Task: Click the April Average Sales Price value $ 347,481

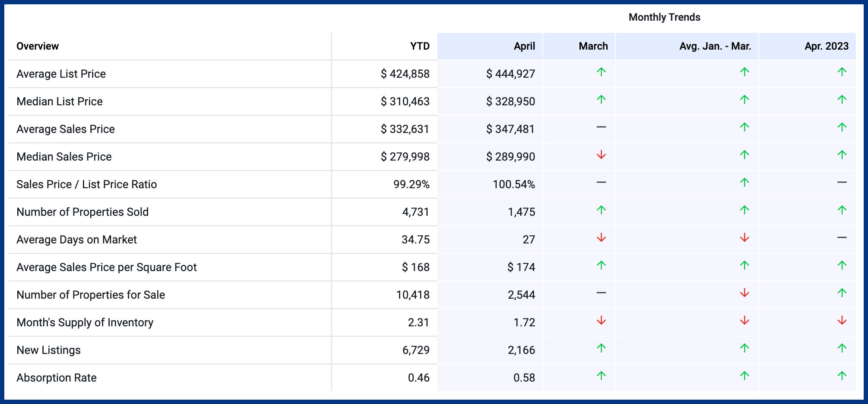Action: click(510, 129)
